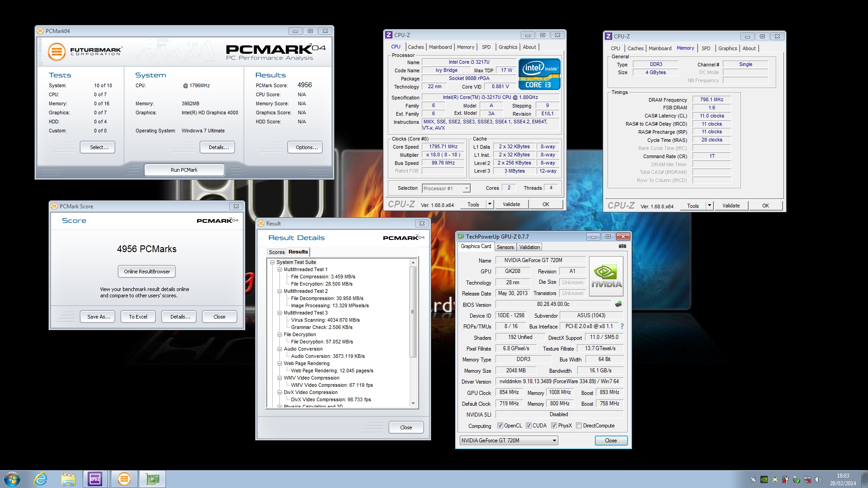Screen dimensions: 868x488
Task: Switch to Validation tab in GPU-Z
Action: (529, 247)
